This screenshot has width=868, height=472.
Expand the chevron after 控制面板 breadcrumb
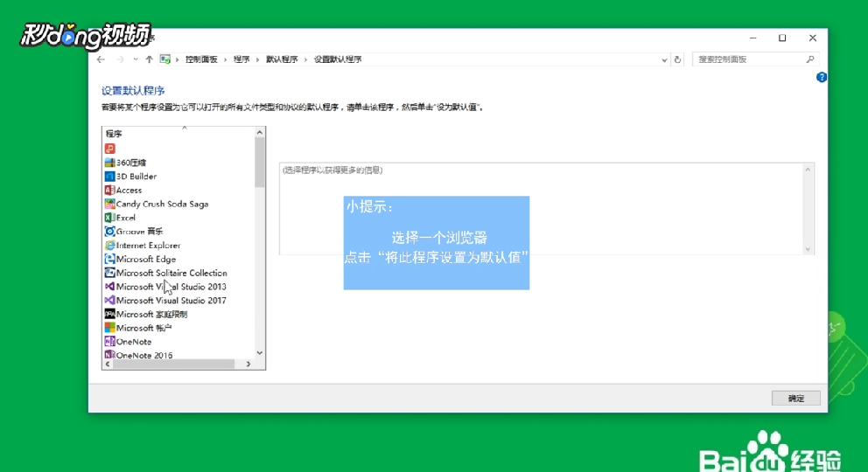click(x=225, y=59)
